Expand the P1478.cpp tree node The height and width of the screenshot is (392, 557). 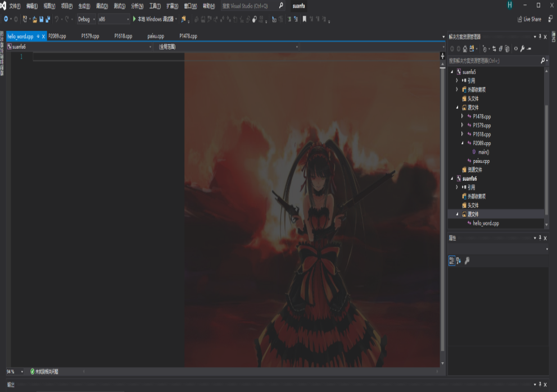click(462, 116)
